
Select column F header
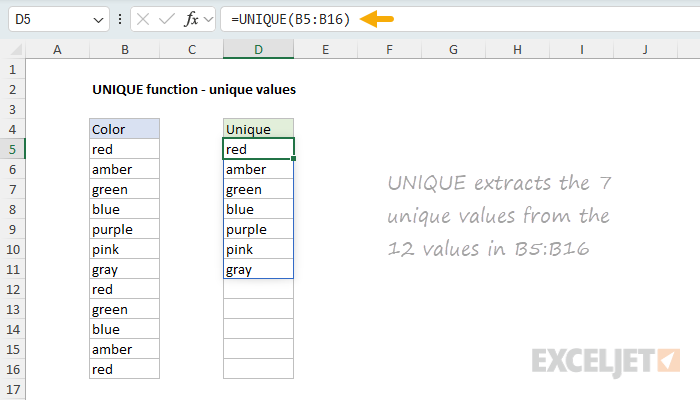(389, 50)
